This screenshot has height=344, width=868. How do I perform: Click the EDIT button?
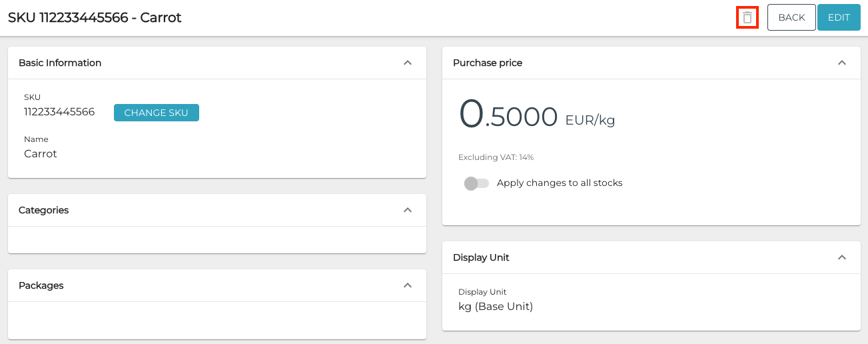(x=839, y=18)
